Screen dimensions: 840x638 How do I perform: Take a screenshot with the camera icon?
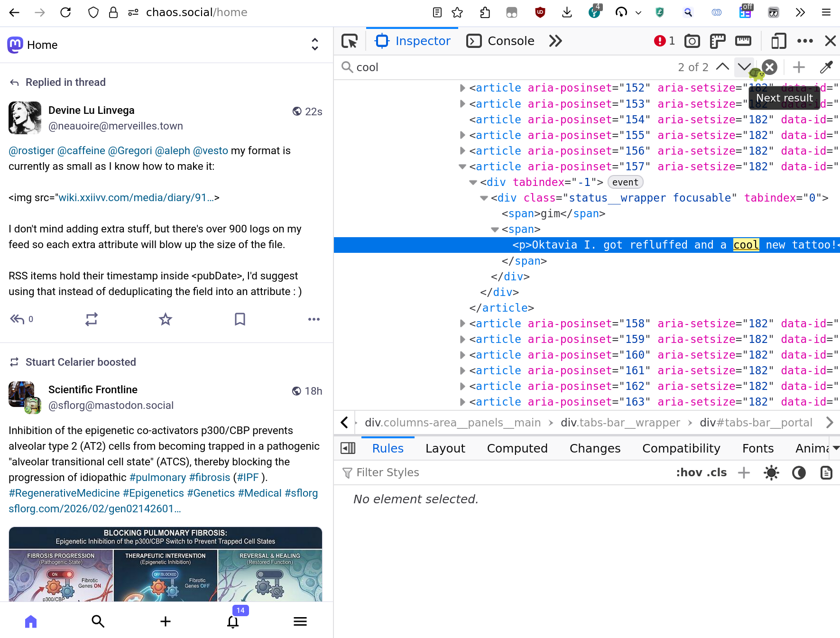(x=692, y=41)
